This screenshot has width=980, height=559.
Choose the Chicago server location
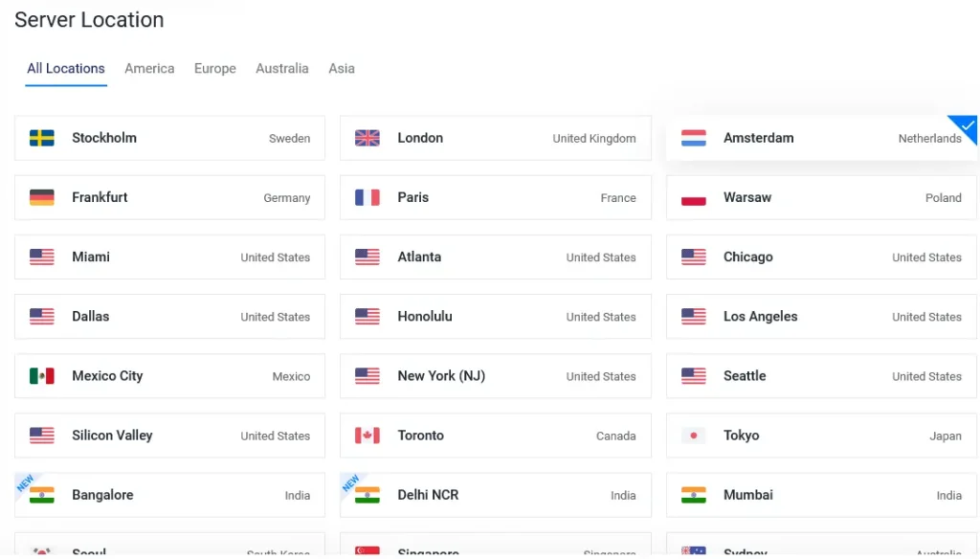coord(820,257)
